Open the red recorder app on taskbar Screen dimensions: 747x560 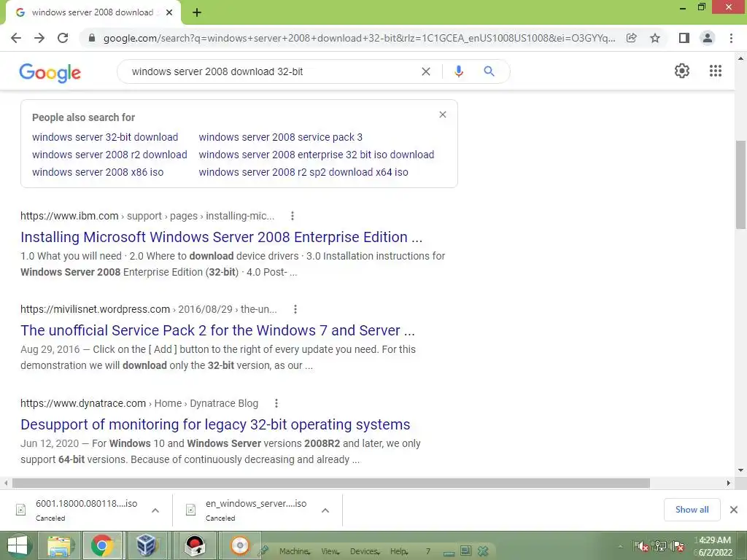(x=195, y=545)
